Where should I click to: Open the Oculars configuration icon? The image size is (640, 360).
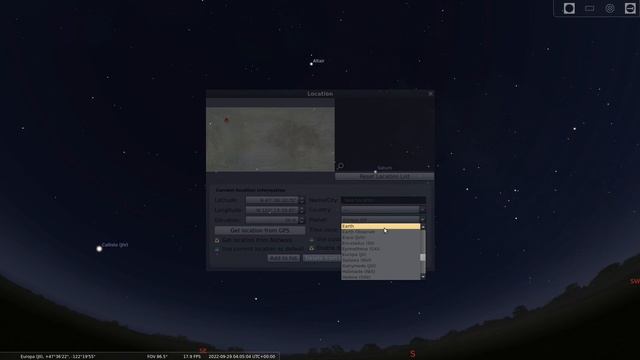click(x=630, y=9)
